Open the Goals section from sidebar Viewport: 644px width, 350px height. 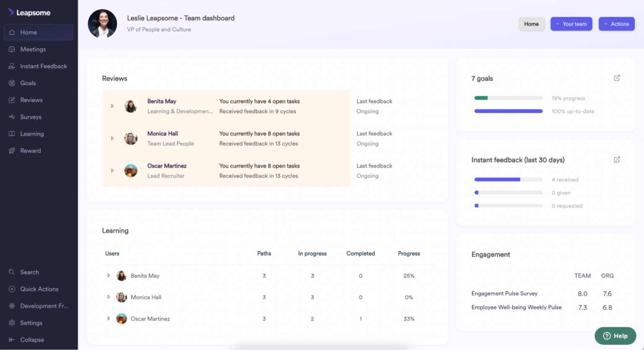[11, 83]
